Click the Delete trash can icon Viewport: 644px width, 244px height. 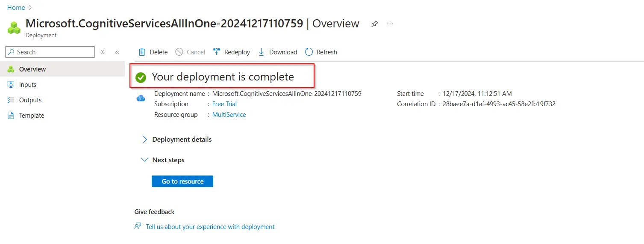142,52
